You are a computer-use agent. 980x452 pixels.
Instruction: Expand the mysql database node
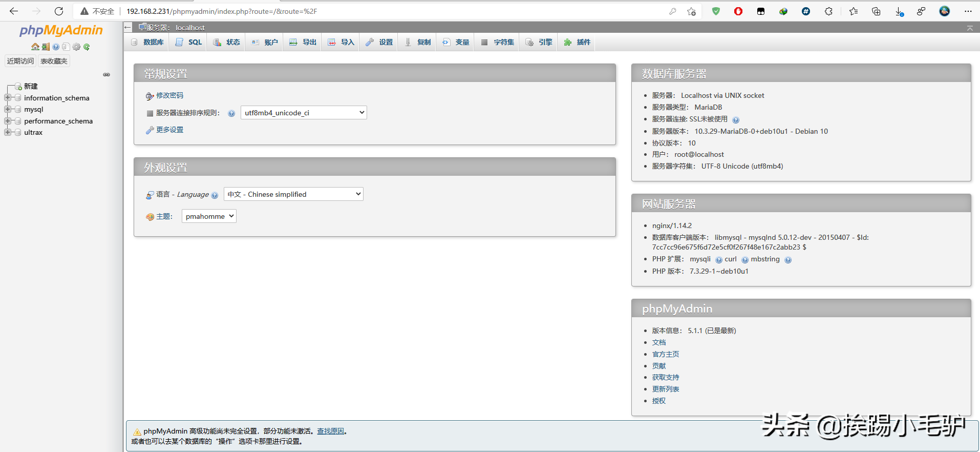click(x=8, y=109)
